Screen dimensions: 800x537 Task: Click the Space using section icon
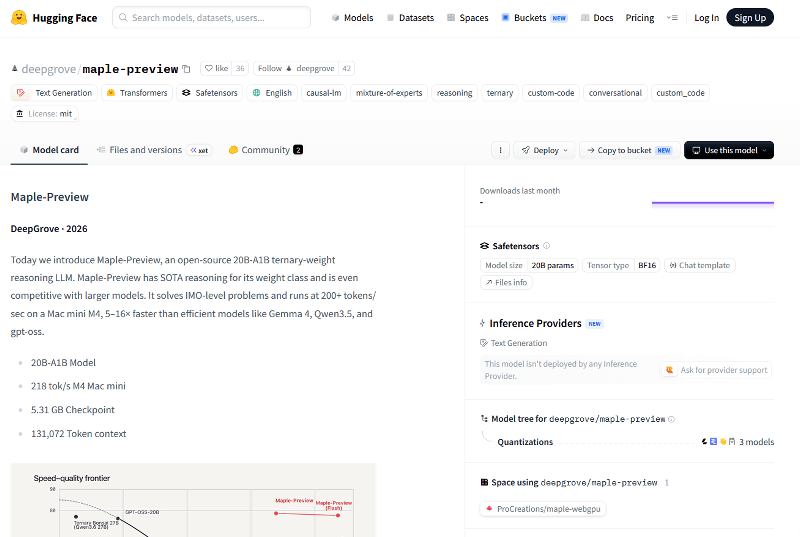tap(484, 482)
